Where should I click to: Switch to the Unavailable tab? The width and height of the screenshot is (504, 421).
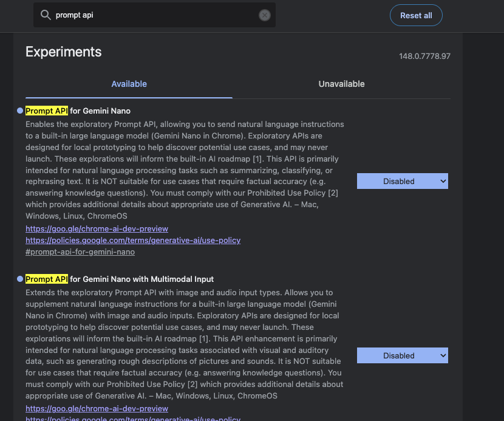[x=341, y=84]
